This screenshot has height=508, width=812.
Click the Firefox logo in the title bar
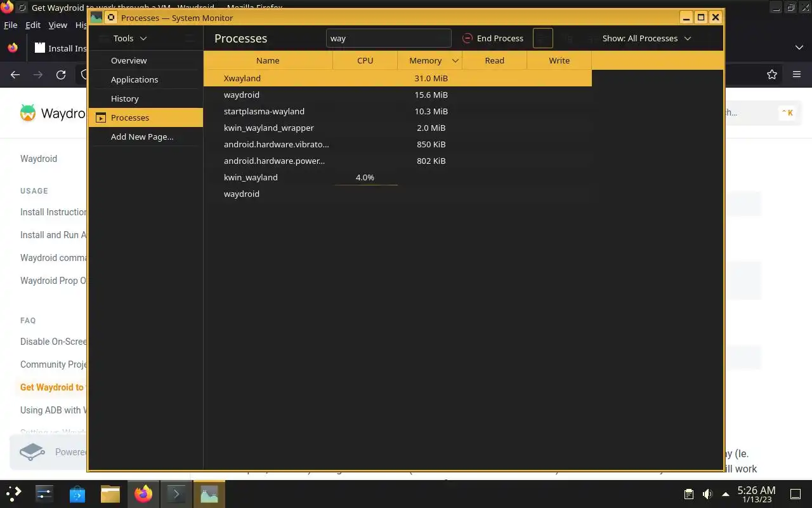pyautogui.click(x=6, y=8)
